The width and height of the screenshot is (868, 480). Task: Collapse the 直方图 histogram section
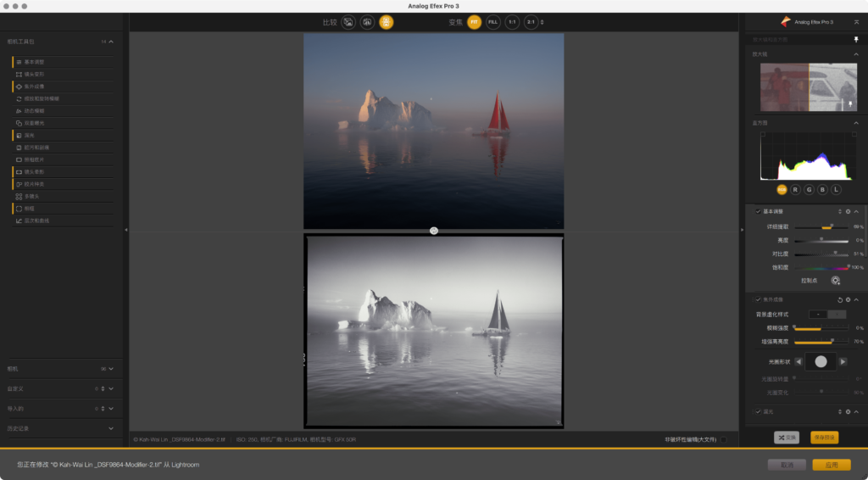[x=856, y=123]
